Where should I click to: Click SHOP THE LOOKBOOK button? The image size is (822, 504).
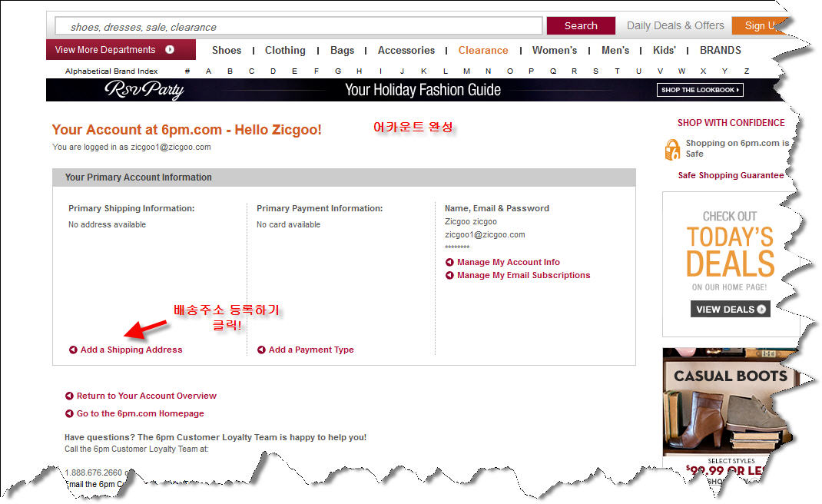coord(700,90)
